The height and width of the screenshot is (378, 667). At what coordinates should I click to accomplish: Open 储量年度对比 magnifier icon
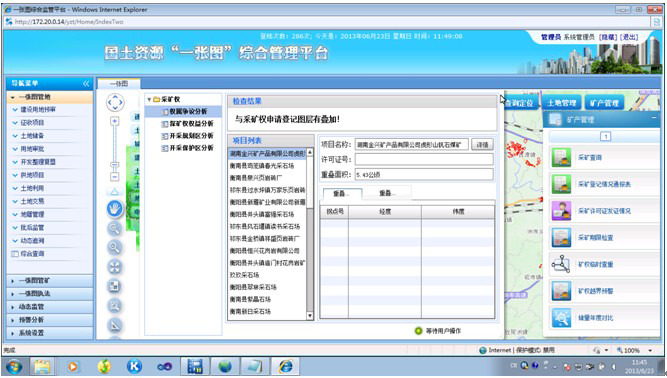point(561,318)
